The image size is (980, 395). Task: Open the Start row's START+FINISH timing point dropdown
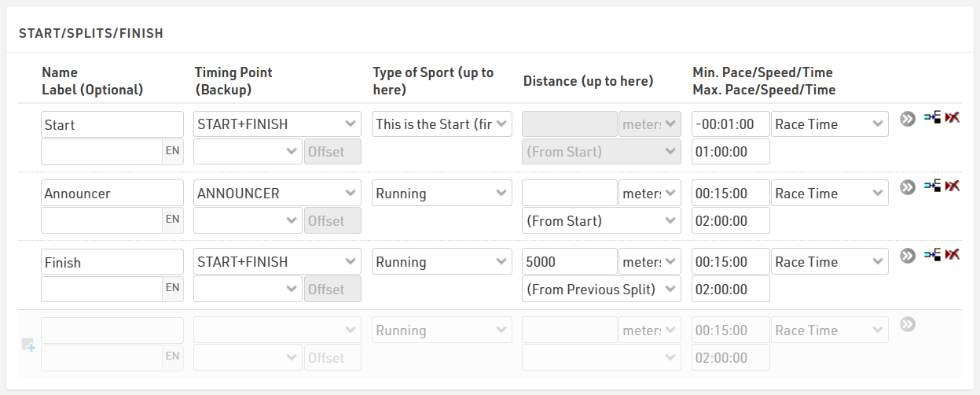[277, 124]
